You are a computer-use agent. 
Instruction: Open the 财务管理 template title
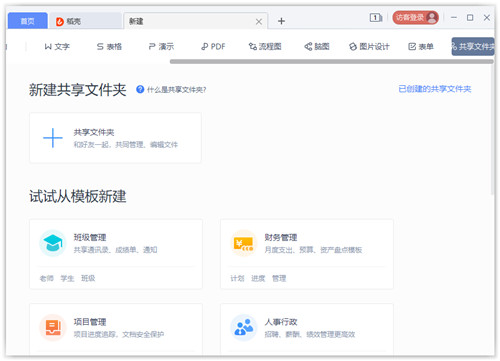coord(281,237)
